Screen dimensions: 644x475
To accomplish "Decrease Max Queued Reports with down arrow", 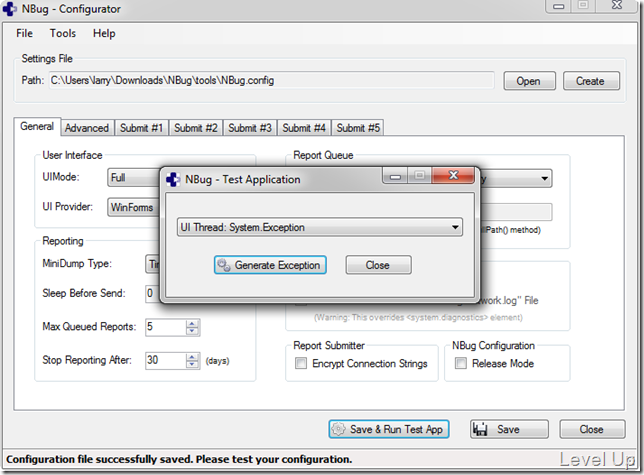I will point(192,331).
